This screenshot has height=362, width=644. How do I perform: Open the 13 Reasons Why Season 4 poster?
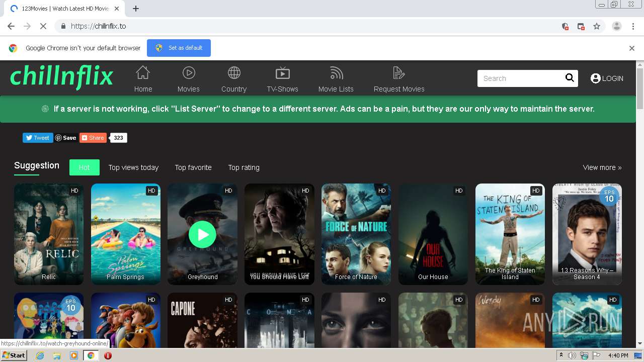[x=587, y=234]
